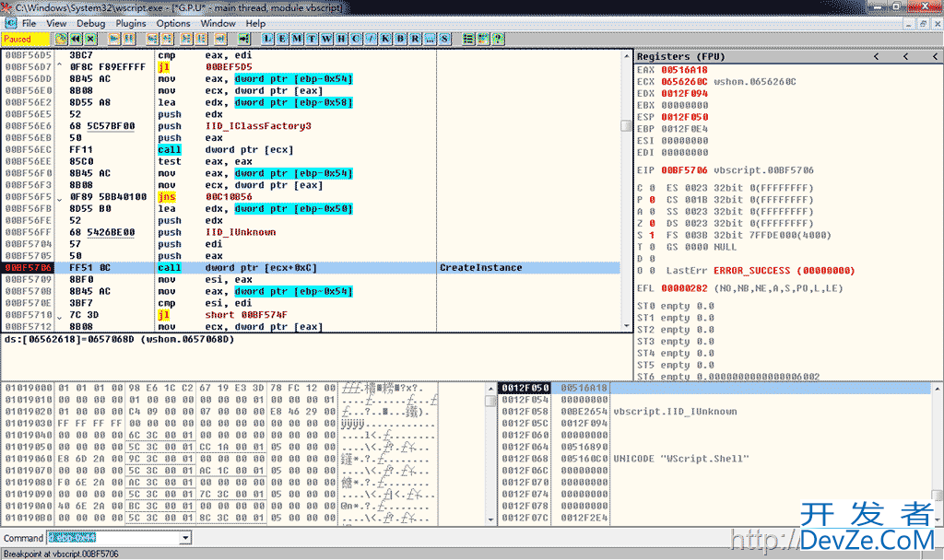This screenshot has width=944, height=560.
Task: Close the debugged program with X icon
Action: point(90,39)
